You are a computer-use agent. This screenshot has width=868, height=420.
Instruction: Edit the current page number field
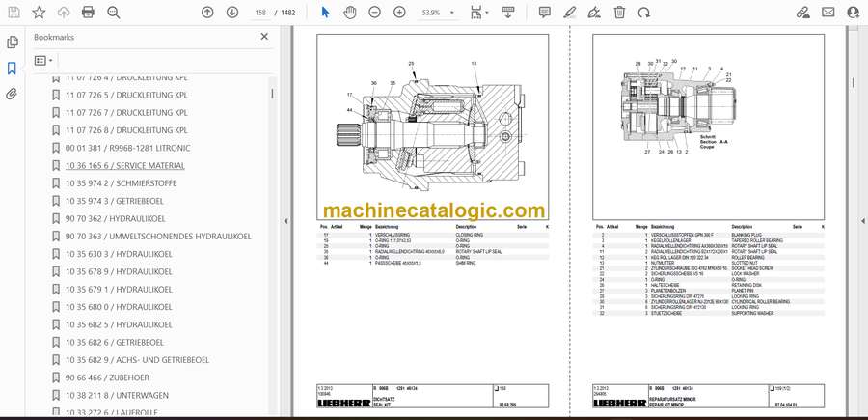[260, 13]
